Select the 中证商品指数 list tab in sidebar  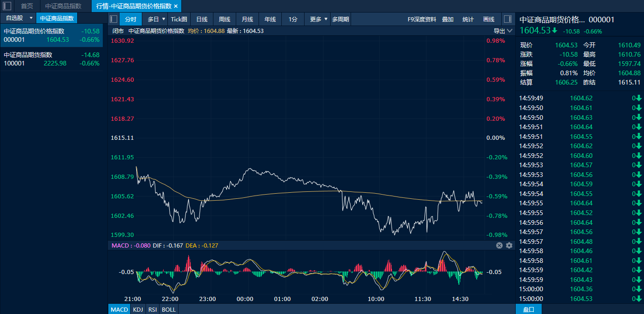[x=57, y=18]
